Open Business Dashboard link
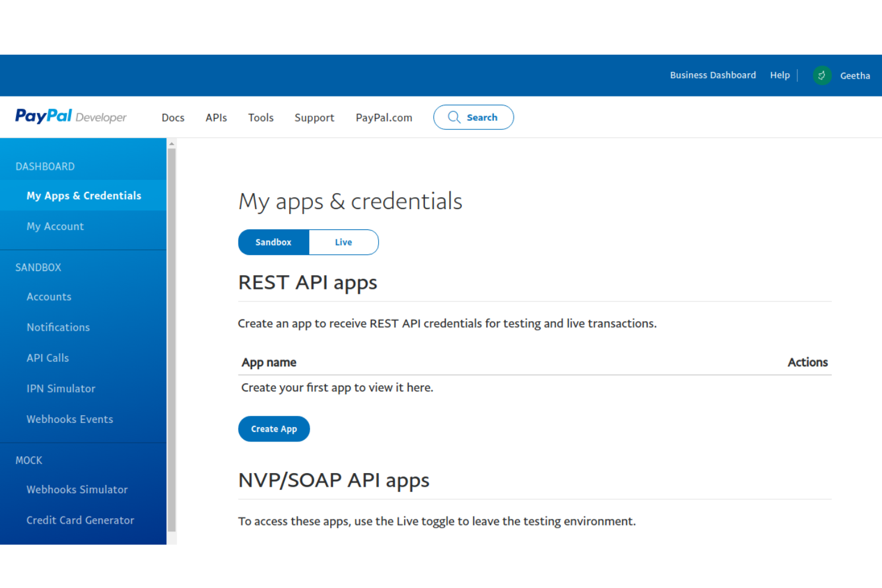 pyautogui.click(x=713, y=75)
